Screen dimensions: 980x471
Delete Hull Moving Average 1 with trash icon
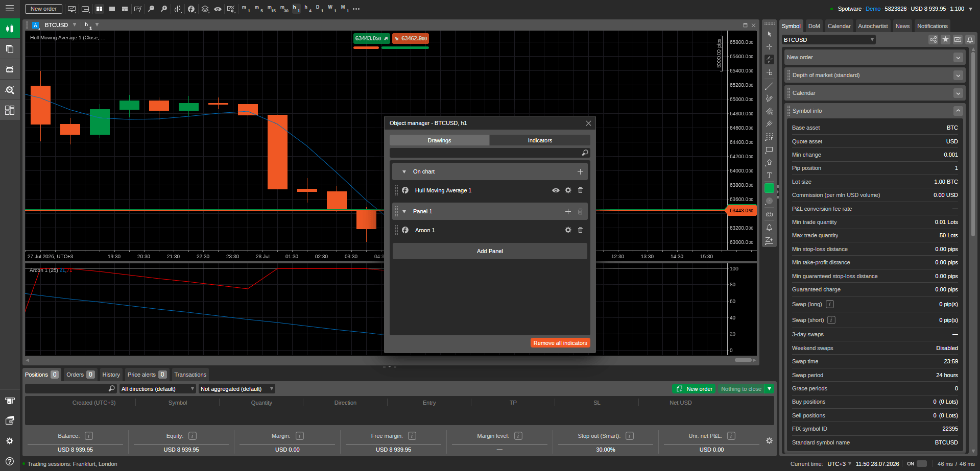point(580,190)
